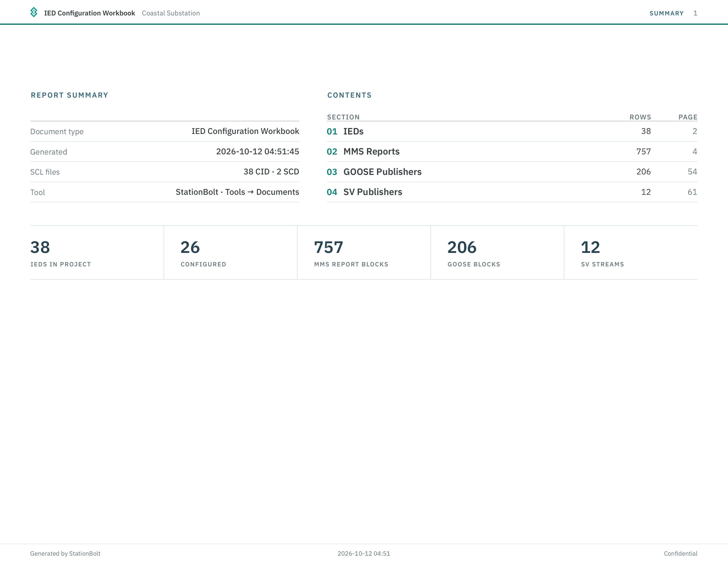Go to GOOSE Publishers section
The height and width of the screenshot is (563, 728).
[382, 172]
